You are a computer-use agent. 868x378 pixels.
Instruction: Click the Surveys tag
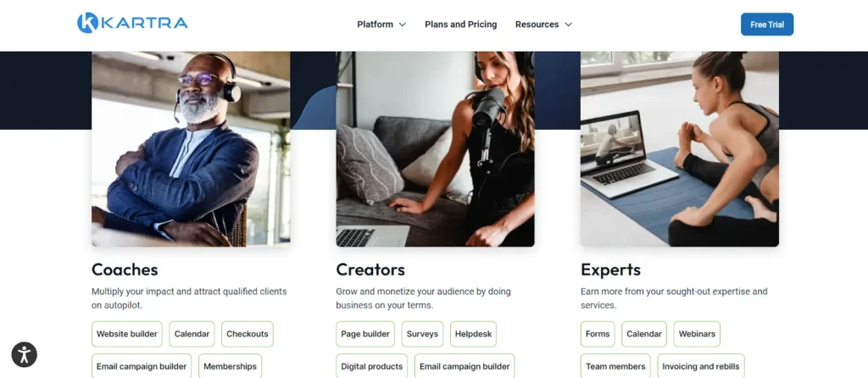point(422,334)
